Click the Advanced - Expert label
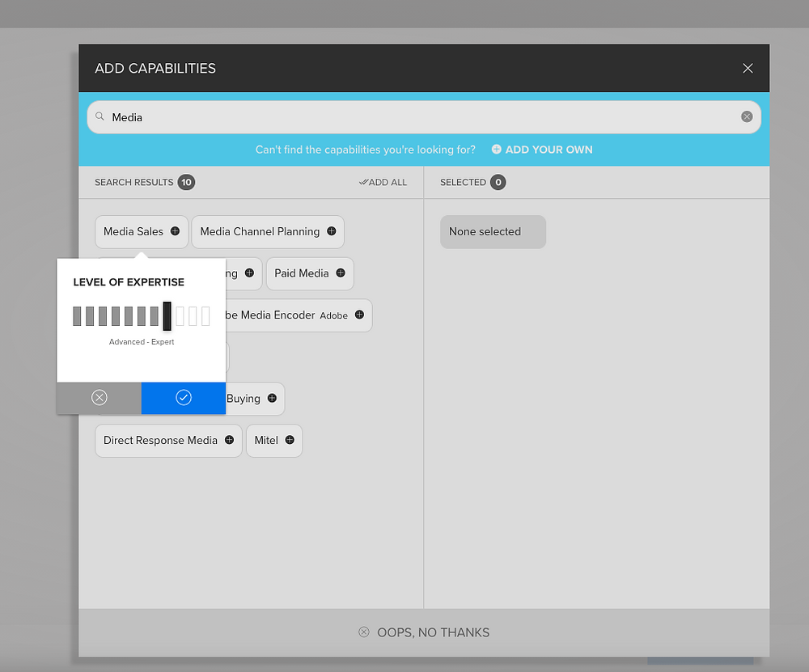The image size is (809, 672). pyautogui.click(x=142, y=342)
